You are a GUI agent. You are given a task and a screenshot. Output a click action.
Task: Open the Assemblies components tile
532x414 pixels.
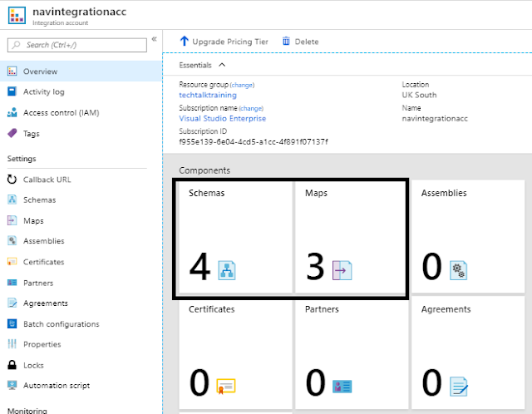[469, 237]
